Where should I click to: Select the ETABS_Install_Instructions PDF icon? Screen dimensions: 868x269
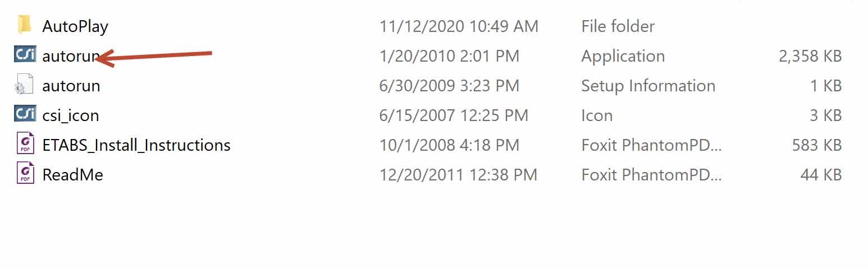25,143
